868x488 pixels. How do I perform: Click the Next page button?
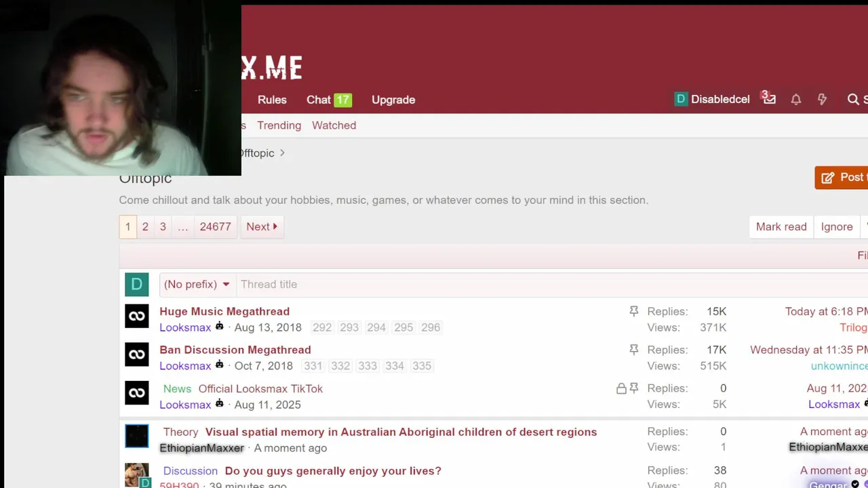[x=262, y=226]
